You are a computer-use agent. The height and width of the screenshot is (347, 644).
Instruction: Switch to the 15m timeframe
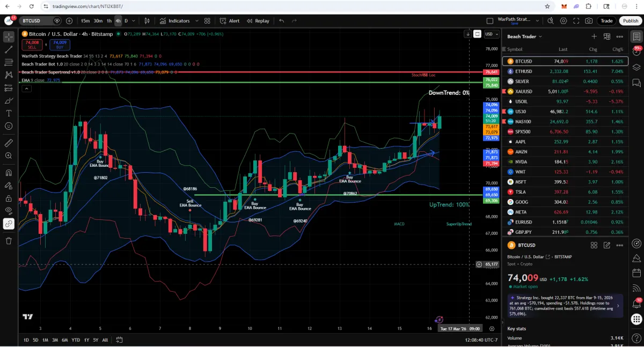click(x=85, y=21)
